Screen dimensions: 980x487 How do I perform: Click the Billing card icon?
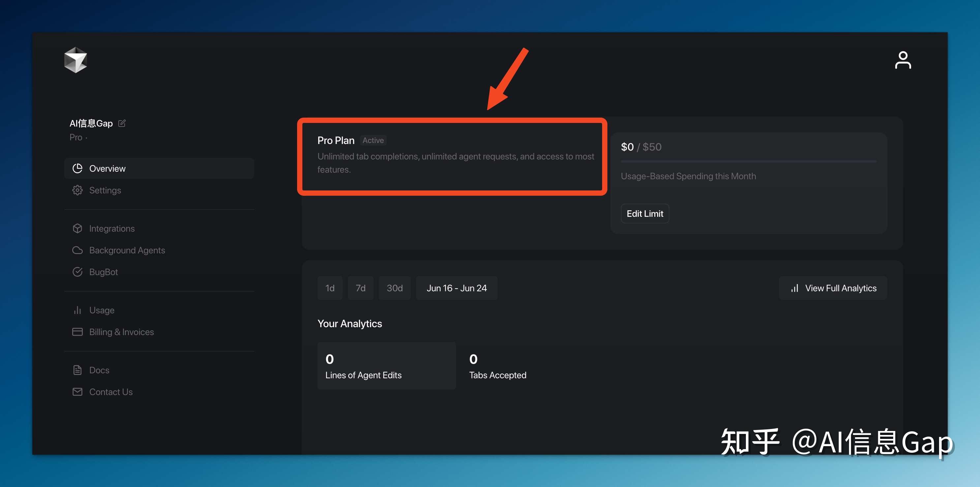coord(77,332)
